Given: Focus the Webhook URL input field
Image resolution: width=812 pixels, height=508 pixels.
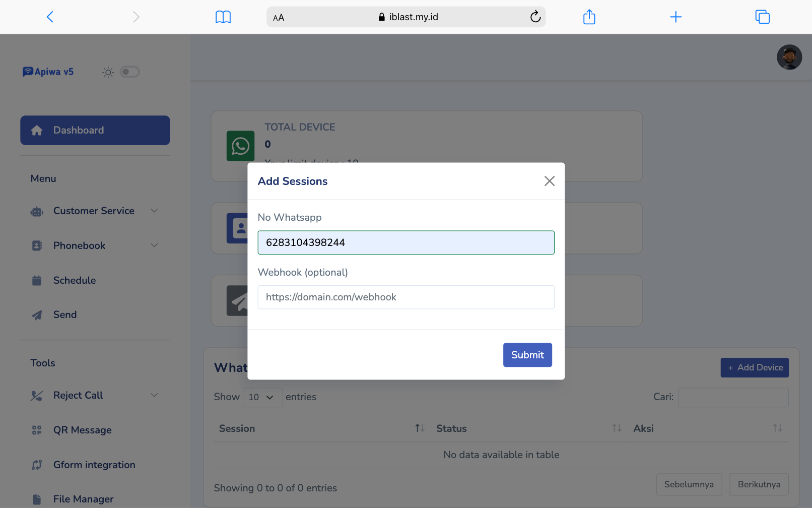Looking at the screenshot, I should coord(405,297).
